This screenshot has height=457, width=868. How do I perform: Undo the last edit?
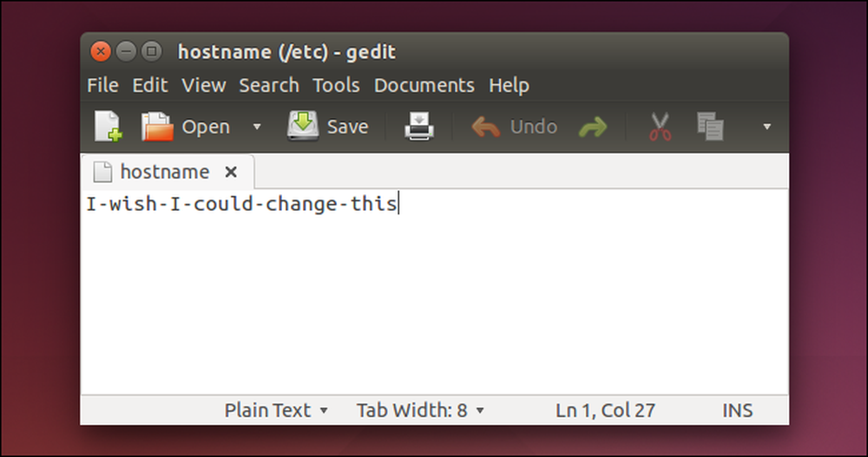tap(514, 127)
